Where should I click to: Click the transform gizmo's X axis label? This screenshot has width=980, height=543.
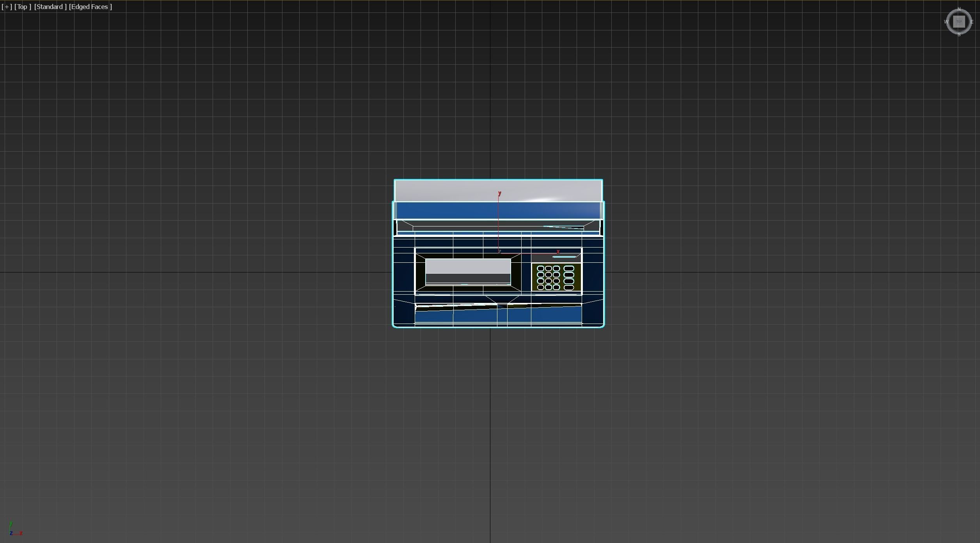pyautogui.click(x=558, y=251)
